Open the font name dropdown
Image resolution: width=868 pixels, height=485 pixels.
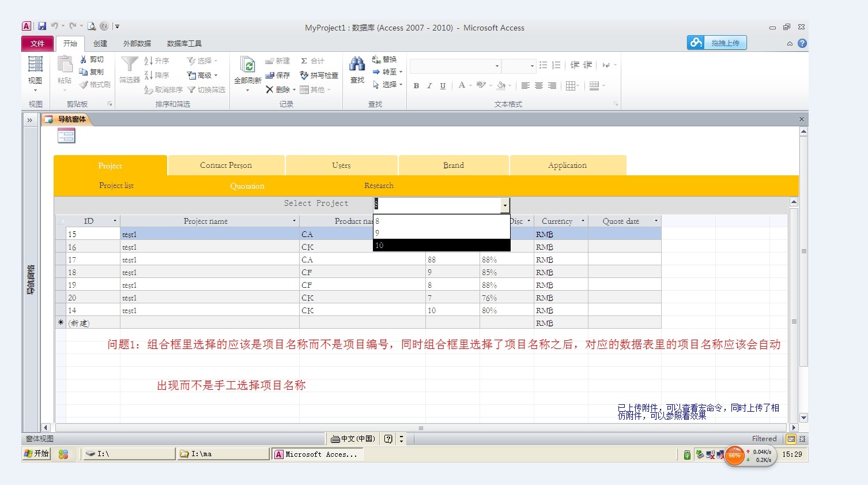[497, 66]
